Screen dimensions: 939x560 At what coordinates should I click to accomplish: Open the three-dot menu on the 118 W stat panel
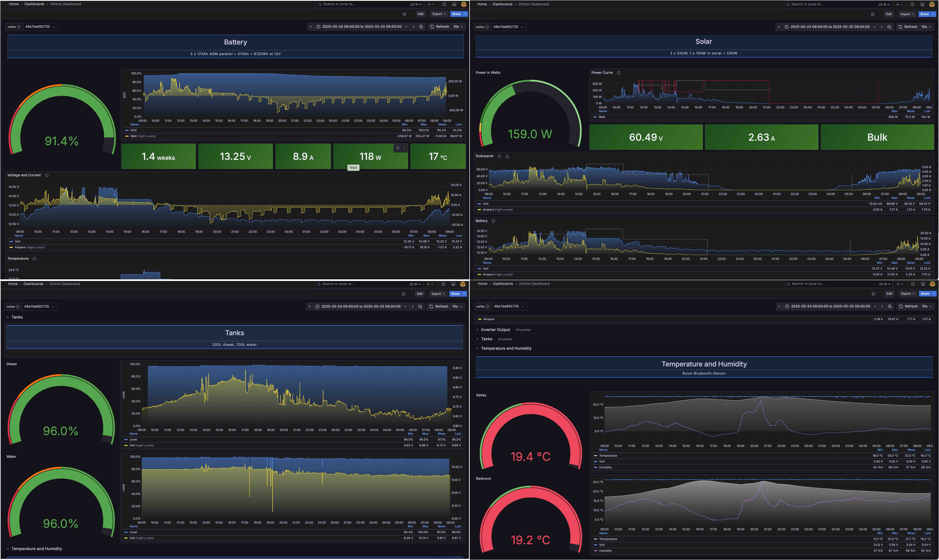pos(404,148)
